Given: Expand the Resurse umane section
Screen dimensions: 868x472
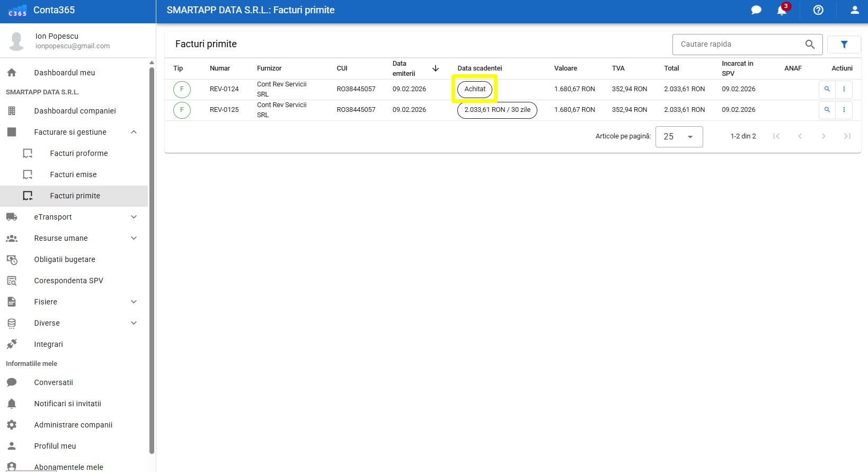Looking at the screenshot, I should 134,238.
